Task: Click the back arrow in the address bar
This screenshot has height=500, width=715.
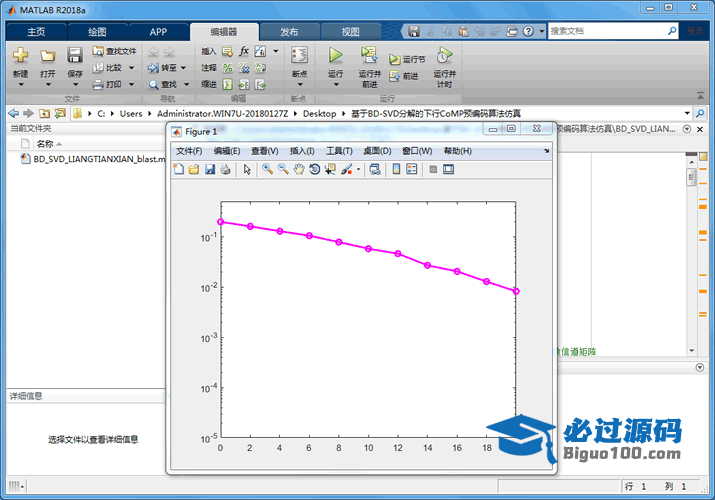Action: [x=14, y=113]
